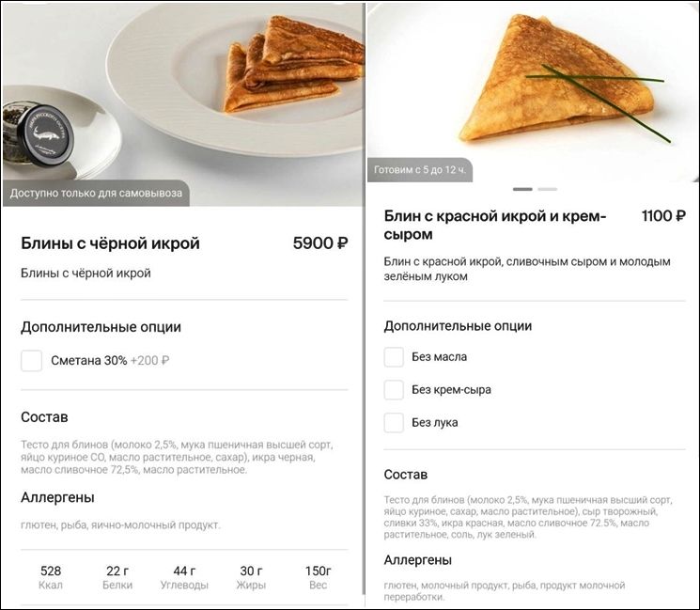700x610 pixels.
Task: Click the Блины с чёрной икрой title
Action: click(x=111, y=244)
